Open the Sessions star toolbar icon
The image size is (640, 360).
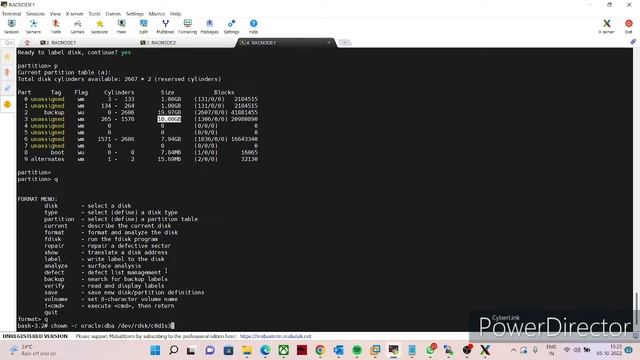click(x=99, y=26)
